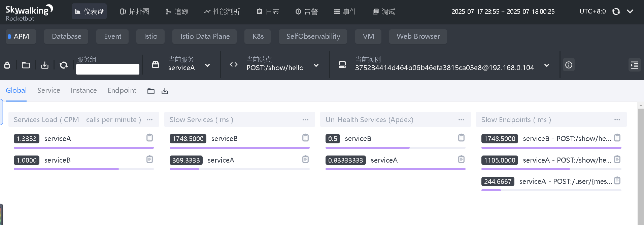Click the 0.83333333 serviceA Apdex value
This screenshot has width=644, height=225.
click(x=346, y=160)
